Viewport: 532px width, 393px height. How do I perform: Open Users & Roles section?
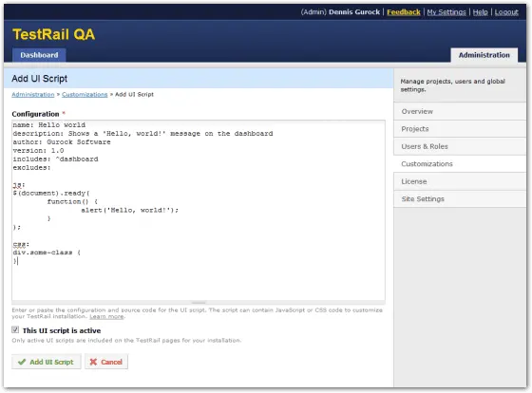pyautogui.click(x=460, y=146)
